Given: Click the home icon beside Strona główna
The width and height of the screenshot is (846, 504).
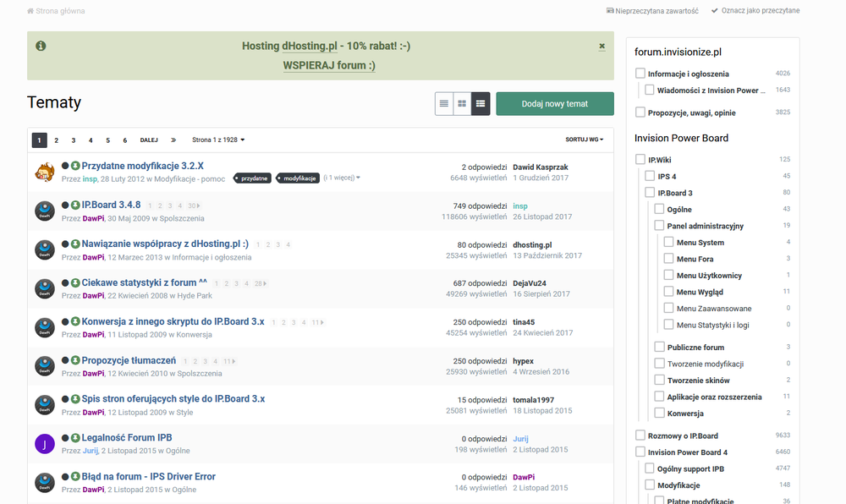Looking at the screenshot, I should pyautogui.click(x=31, y=11).
